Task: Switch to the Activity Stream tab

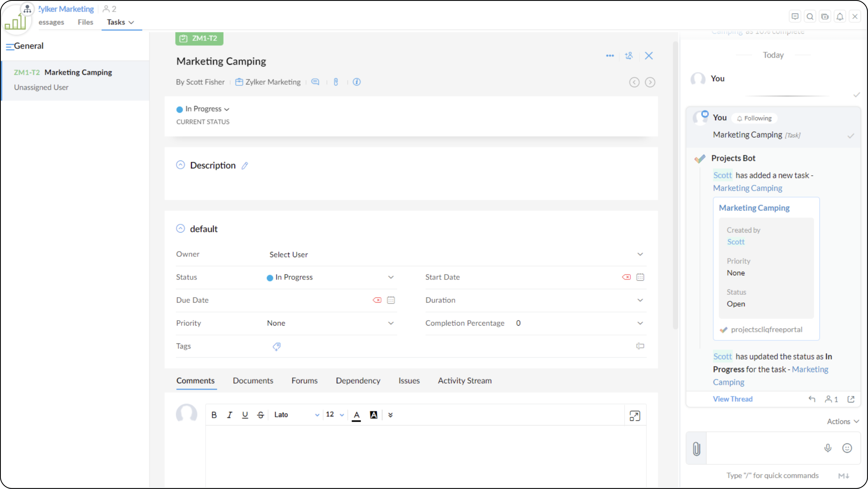Action: pos(464,381)
